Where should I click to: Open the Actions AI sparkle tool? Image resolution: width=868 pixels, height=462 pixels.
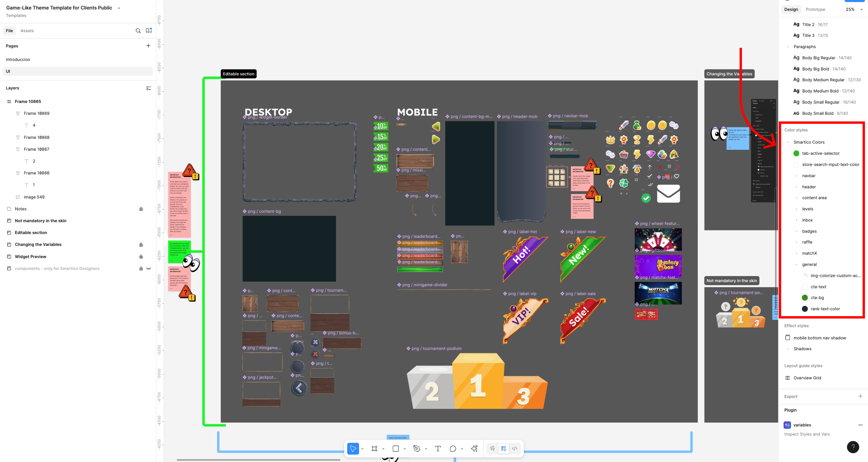click(474, 448)
